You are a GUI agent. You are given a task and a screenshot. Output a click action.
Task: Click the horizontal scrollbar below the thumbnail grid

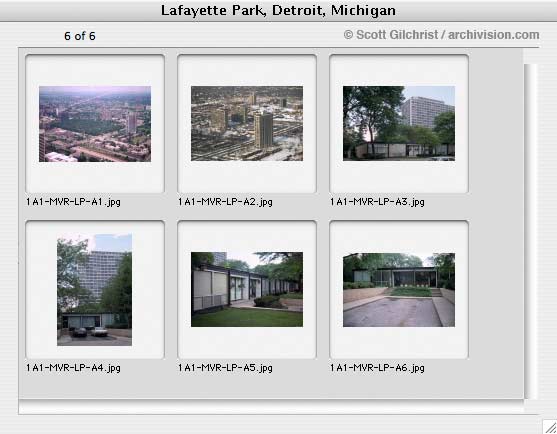(x=271, y=407)
